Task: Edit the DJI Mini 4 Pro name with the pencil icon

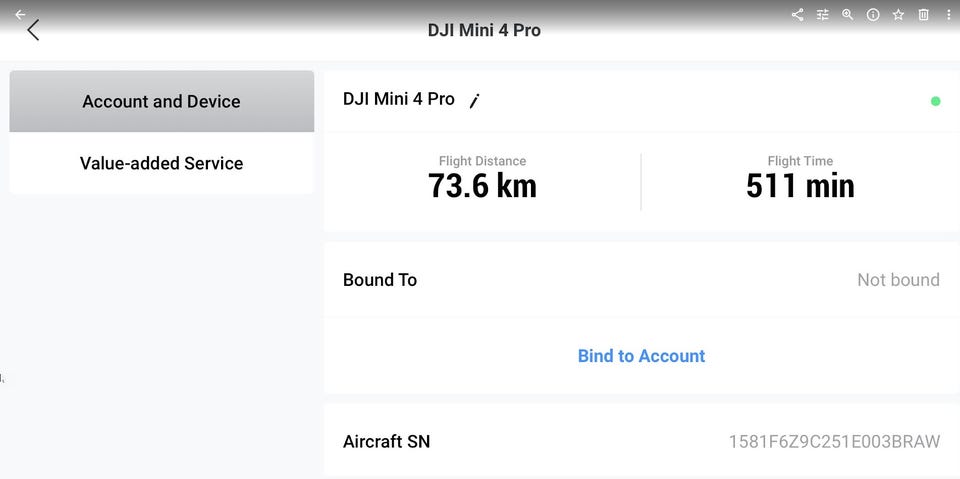Action: [x=475, y=100]
